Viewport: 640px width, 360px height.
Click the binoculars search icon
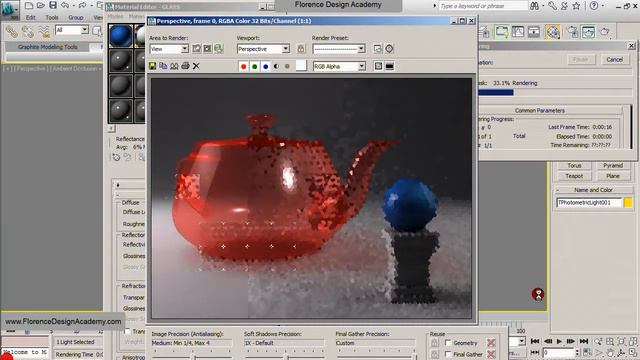[x=534, y=6]
